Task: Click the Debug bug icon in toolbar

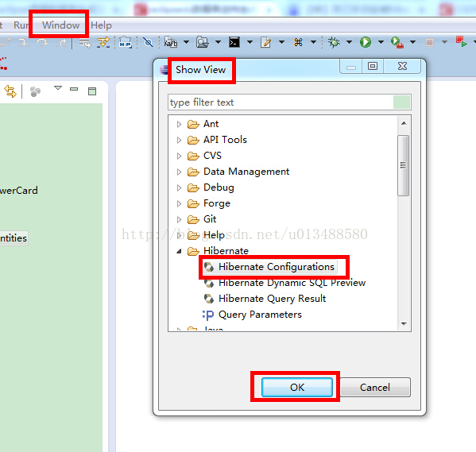Action: [334, 42]
